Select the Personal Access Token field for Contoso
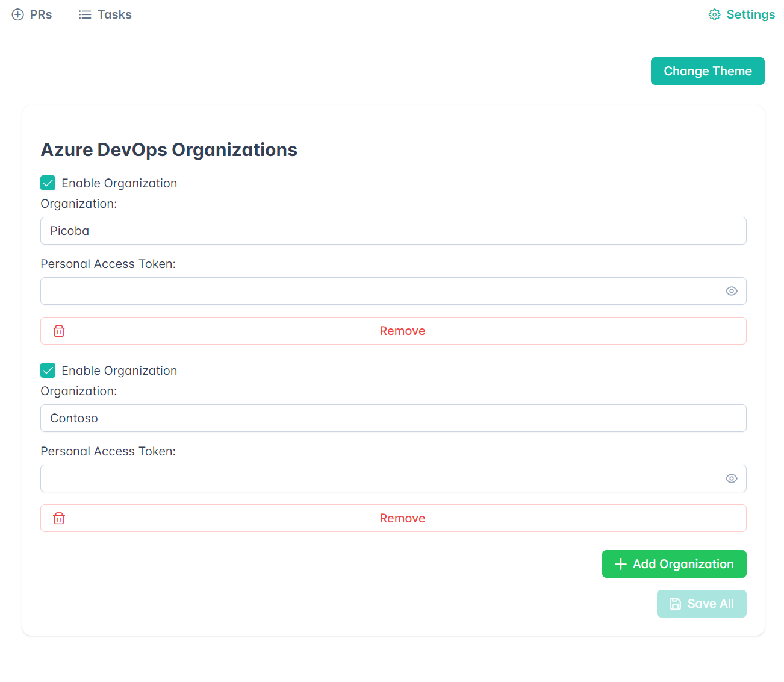This screenshot has height=682, width=784. click(379, 478)
